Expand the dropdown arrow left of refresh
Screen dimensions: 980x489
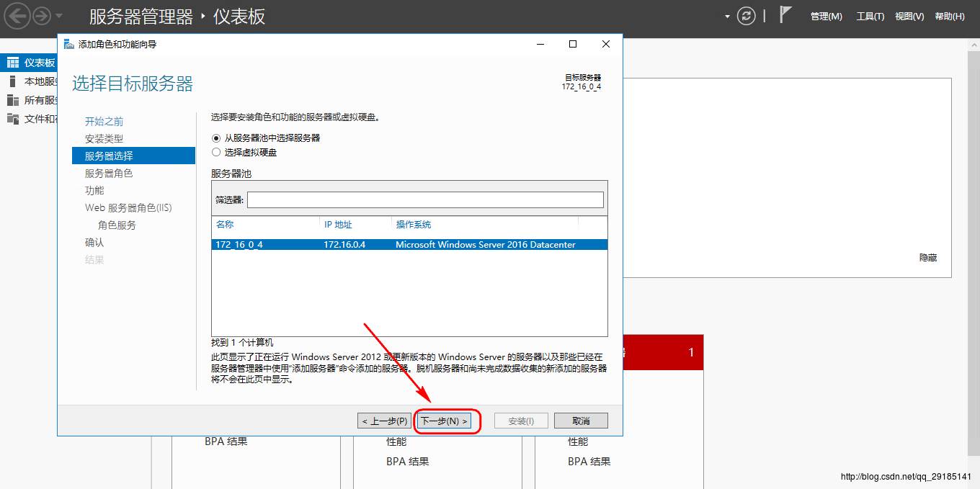tap(727, 17)
